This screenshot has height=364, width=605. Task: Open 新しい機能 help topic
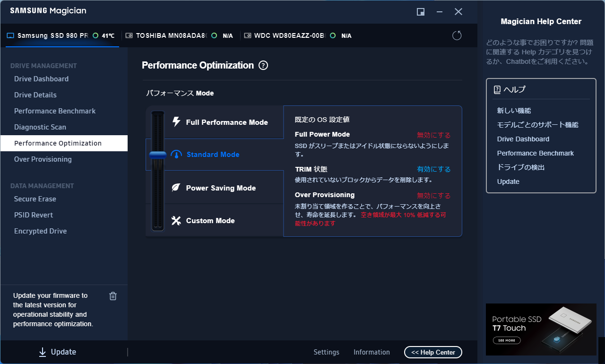(x=514, y=111)
